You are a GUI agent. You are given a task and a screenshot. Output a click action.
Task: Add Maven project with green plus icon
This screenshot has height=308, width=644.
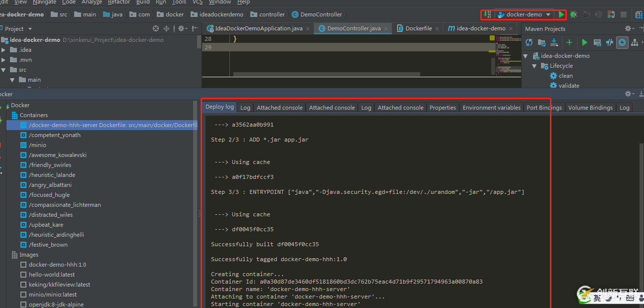[x=569, y=43]
